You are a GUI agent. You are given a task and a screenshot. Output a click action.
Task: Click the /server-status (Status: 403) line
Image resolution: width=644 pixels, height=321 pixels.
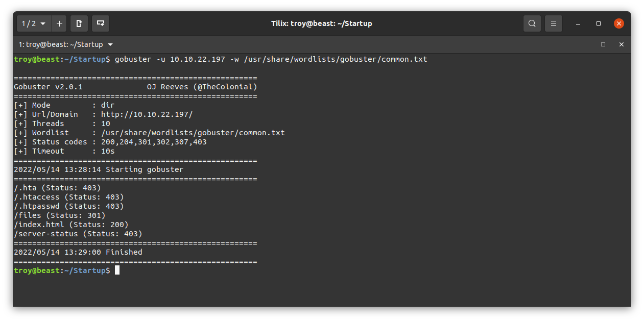tap(78, 234)
